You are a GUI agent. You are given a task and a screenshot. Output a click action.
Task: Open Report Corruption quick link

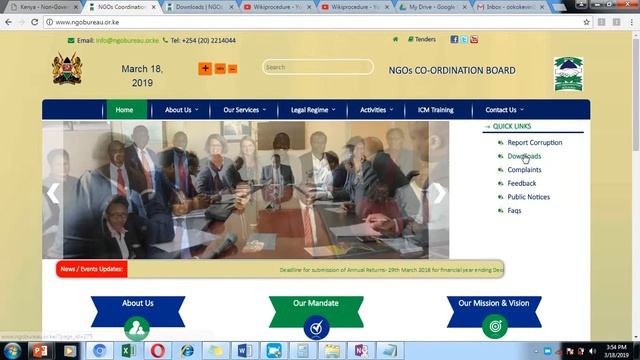(x=535, y=142)
